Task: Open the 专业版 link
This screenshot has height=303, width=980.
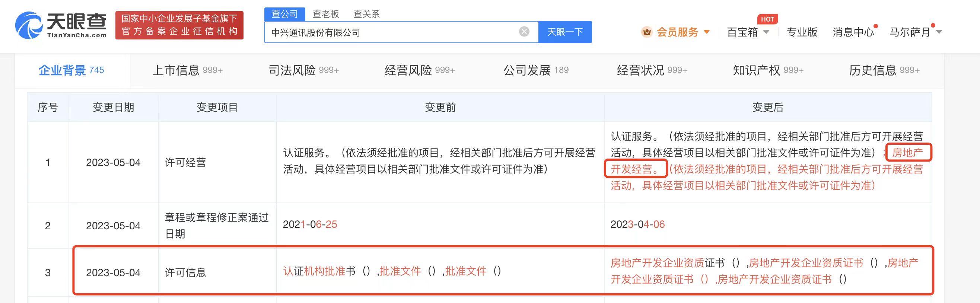Action: click(802, 32)
